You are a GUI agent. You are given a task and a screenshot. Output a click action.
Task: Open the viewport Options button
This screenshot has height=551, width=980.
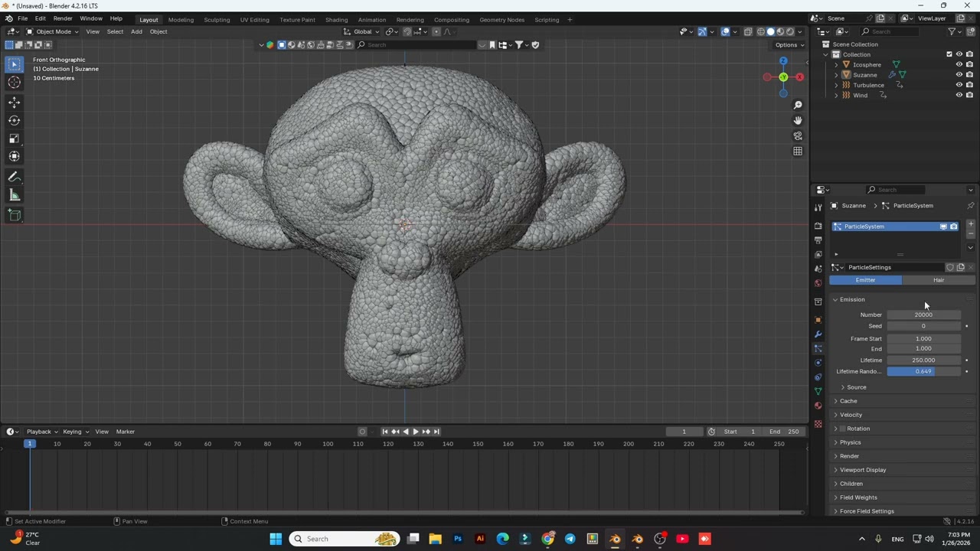pyautogui.click(x=789, y=44)
